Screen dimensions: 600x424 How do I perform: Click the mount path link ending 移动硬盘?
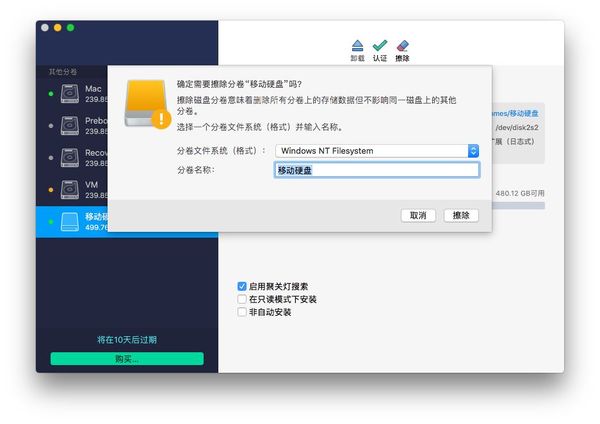pos(515,113)
